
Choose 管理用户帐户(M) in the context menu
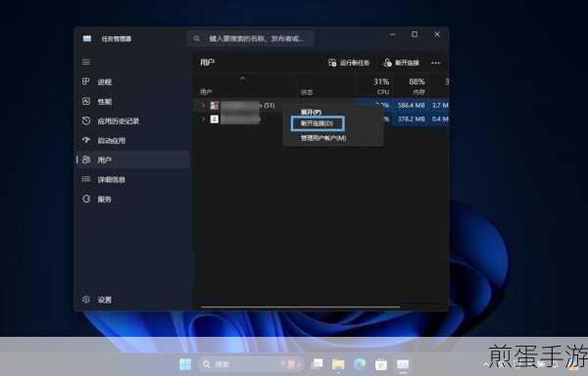coord(323,138)
